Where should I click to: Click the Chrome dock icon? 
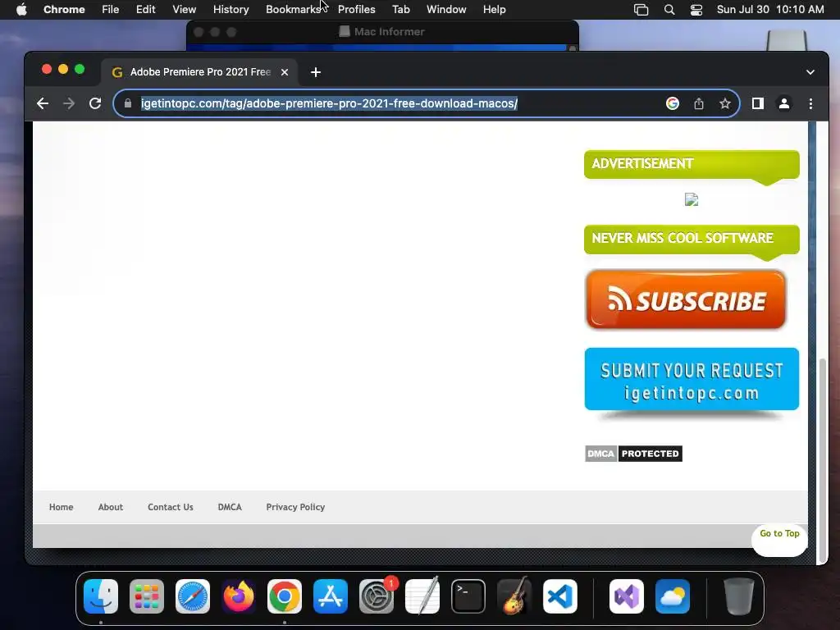click(285, 596)
